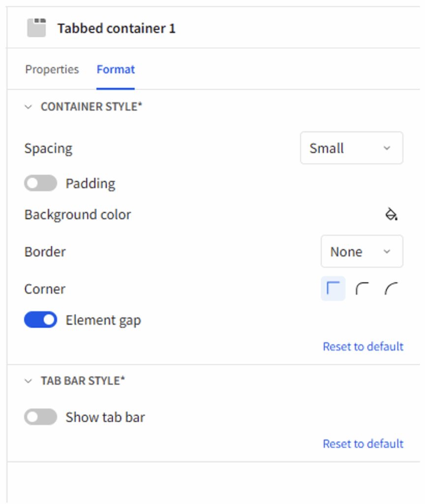Click the Tabbed container 1 title
The height and width of the screenshot is (504, 425).
116,29
